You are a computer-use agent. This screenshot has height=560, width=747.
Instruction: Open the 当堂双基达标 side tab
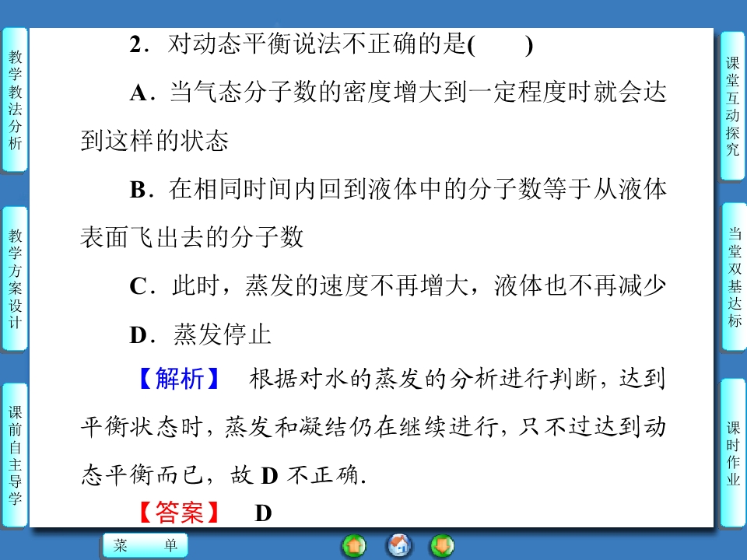tap(732, 277)
